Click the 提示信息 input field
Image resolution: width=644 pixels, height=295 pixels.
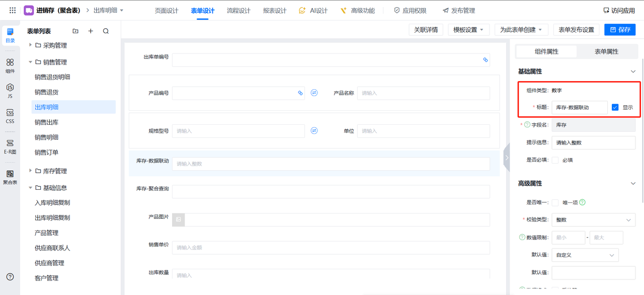point(593,142)
